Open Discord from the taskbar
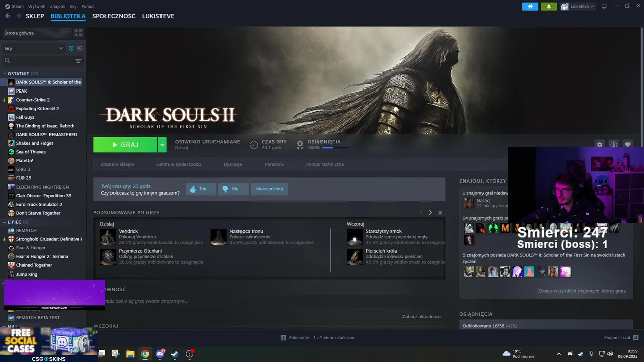644x362 pixels. (160, 354)
